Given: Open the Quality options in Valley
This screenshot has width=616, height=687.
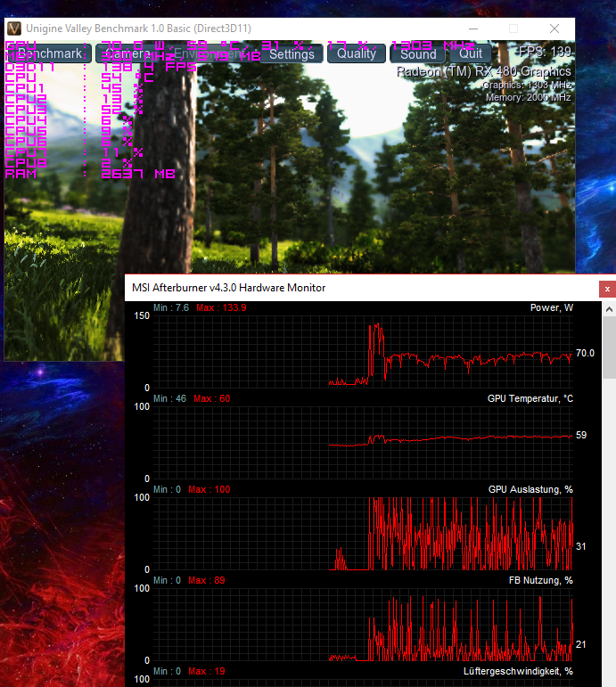Looking at the screenshot, I should click(356, 53).
